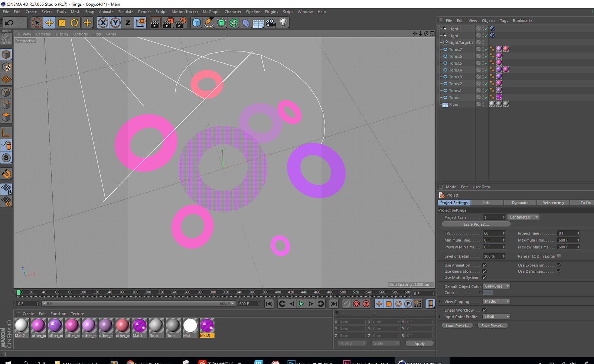Screen dimensions: 594x364
Task: Toggle the Linear Workflow checkbox
Action: point(484,310)
